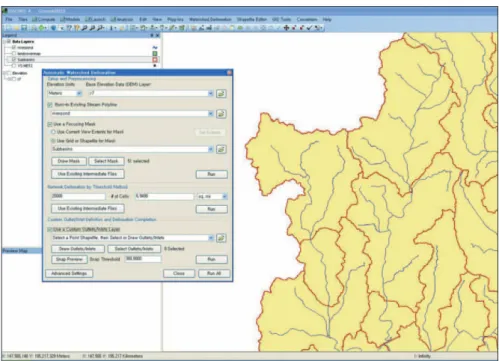
Task: Click the green square legend symbol
Action: [155, 53]
